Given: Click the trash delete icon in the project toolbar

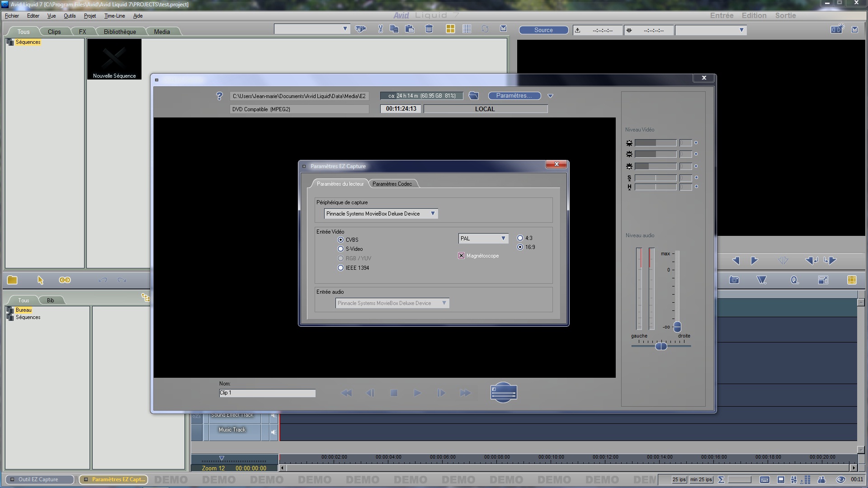Looking at the screenshot, I should 429,29.
